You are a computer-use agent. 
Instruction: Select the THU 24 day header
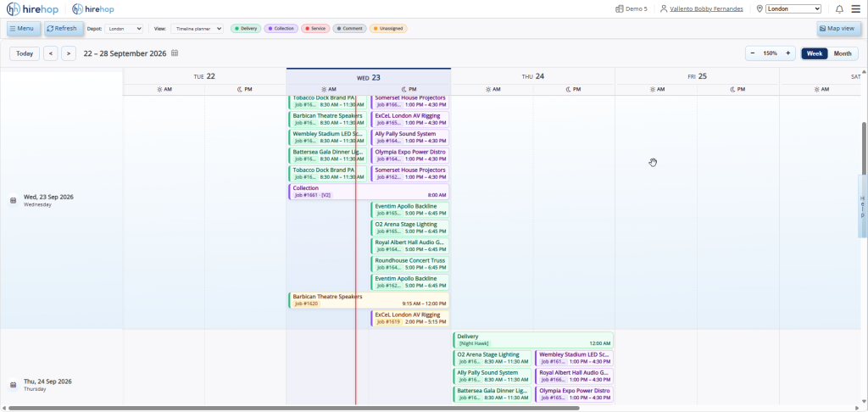pos(532,76)
